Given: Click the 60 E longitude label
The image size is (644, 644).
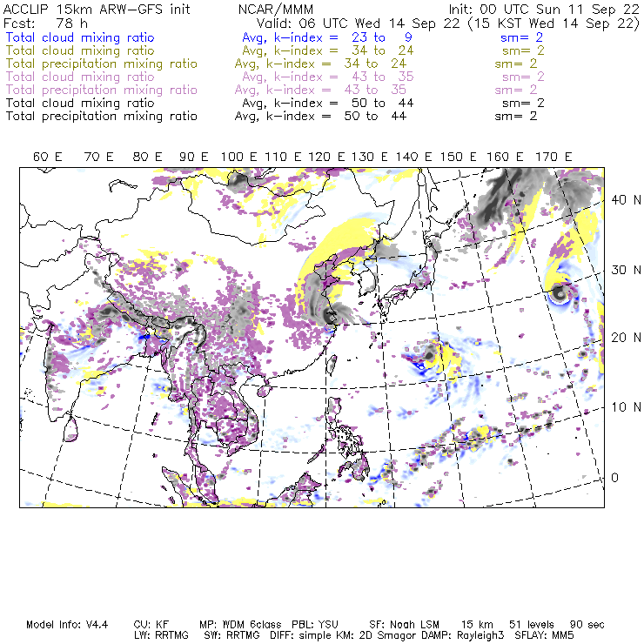Looking at the screenshot, I should tap(48, 157).
